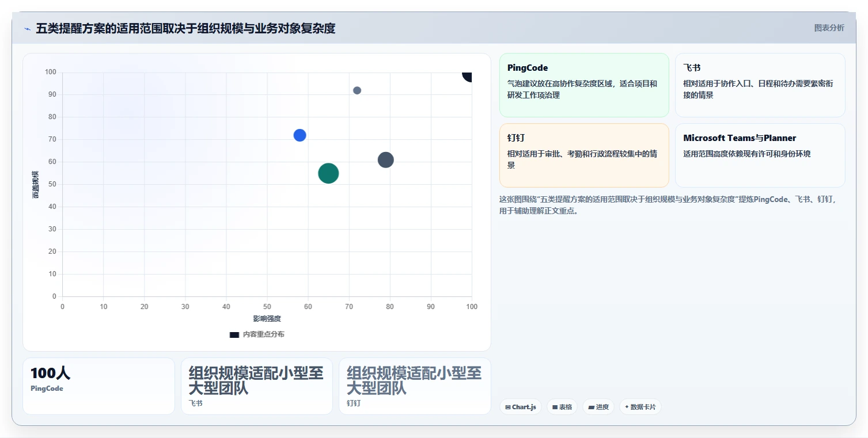This screenshot has height=438, width=868.
Task: Click the 钉钉 card description about 审批、考勤
Action: pos(582,159)
